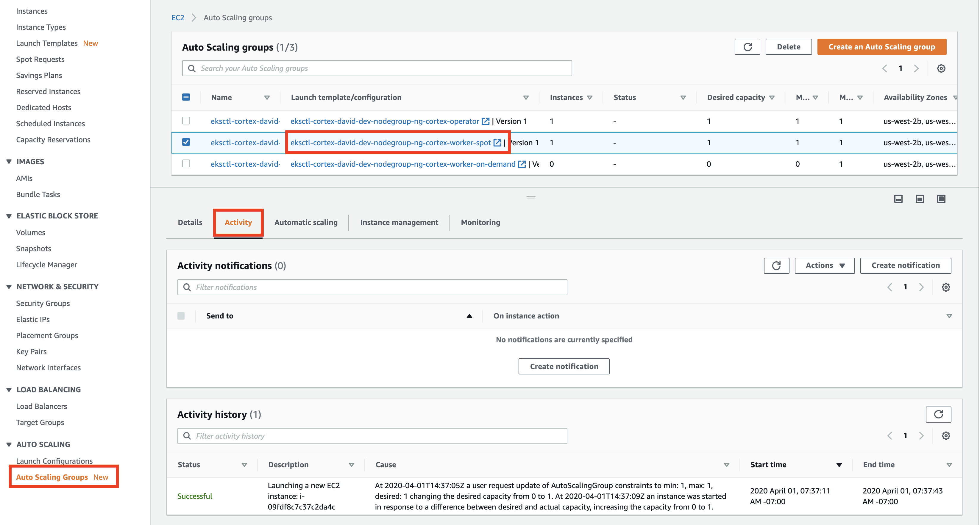The height and width of the screenshot is (525, 980).
Task: Switch to the Instance management tab
Action: pyautogui.click(x=399, y=223)
